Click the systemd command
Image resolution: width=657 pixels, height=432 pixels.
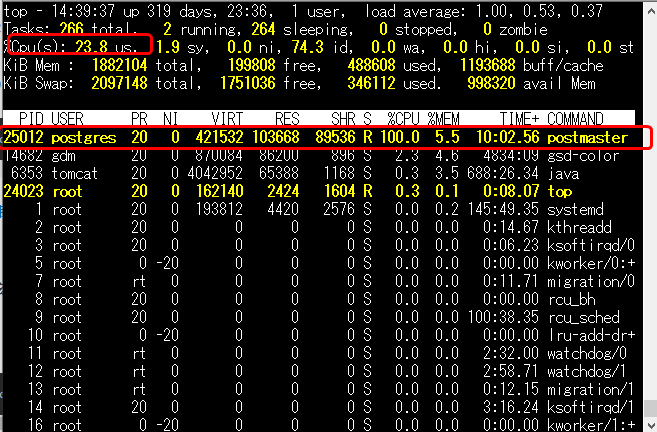[x=575, y=210]
